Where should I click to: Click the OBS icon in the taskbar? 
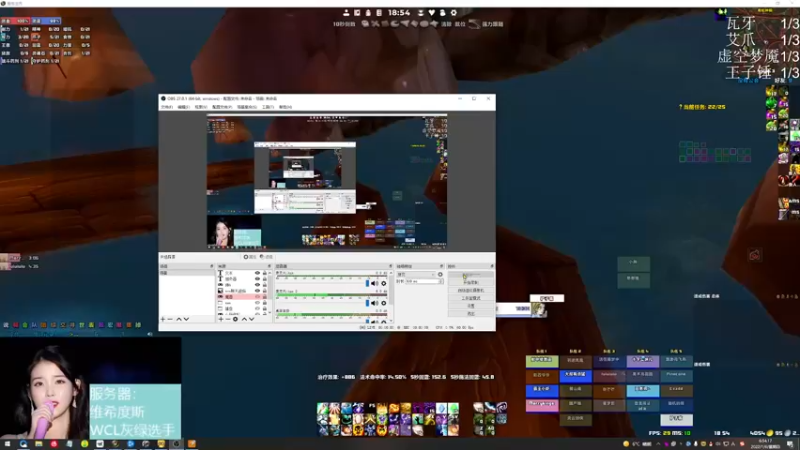point(177,444)
